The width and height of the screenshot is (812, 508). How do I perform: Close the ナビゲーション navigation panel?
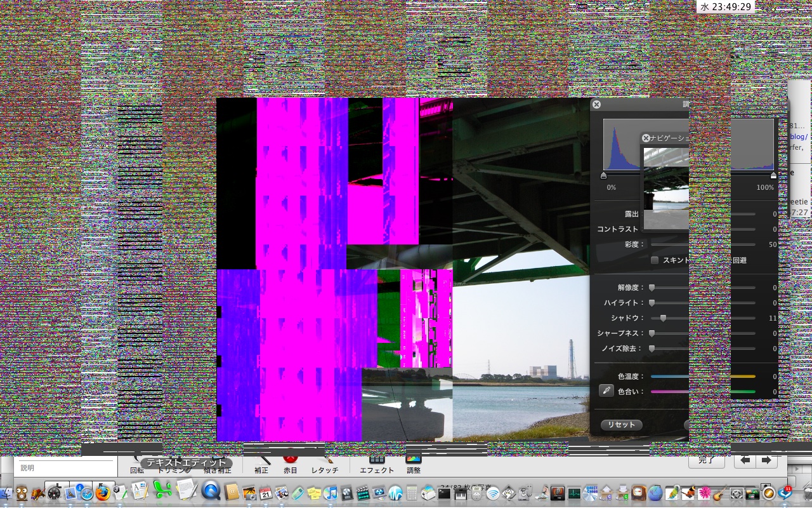(646, 138)
